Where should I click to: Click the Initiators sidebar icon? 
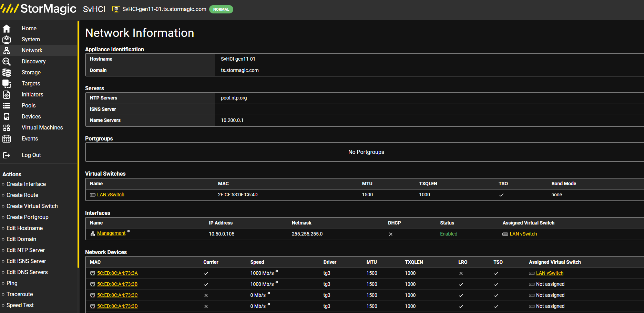[7, 95]
